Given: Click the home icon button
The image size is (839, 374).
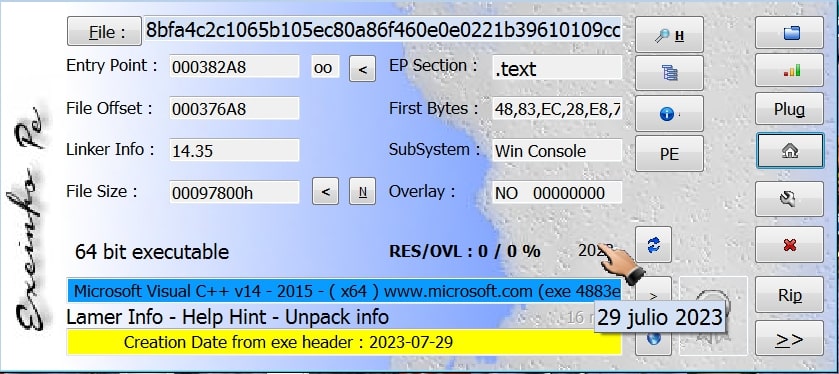Looking at the screenshot, I should pos(790,150).
